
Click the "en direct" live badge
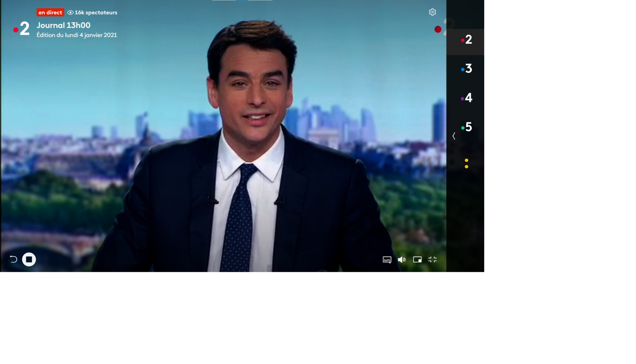pos(50,12)
